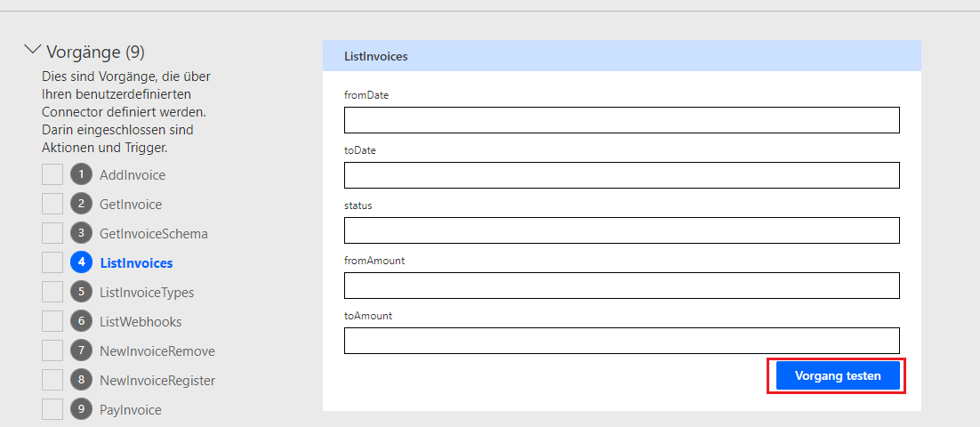The image size is (980, 427).
Task: Open the PayInvoice operation
Action: click(x=131, y=410)
